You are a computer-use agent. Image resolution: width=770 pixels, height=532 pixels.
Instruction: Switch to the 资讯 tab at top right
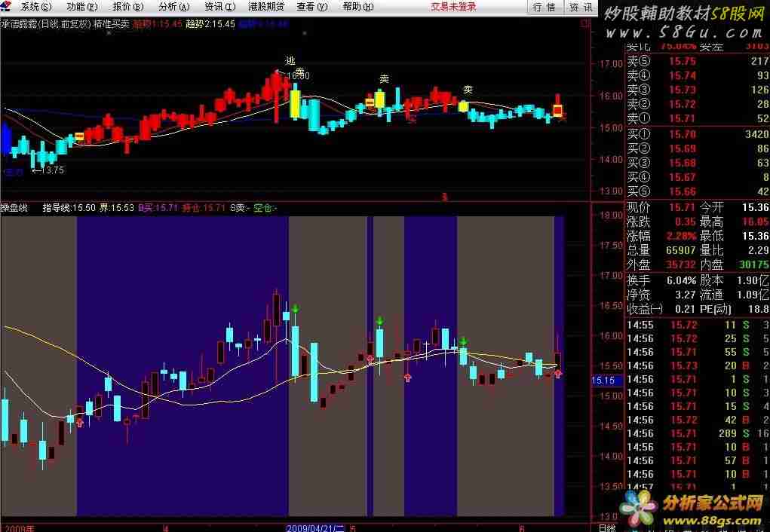(581, 8)
